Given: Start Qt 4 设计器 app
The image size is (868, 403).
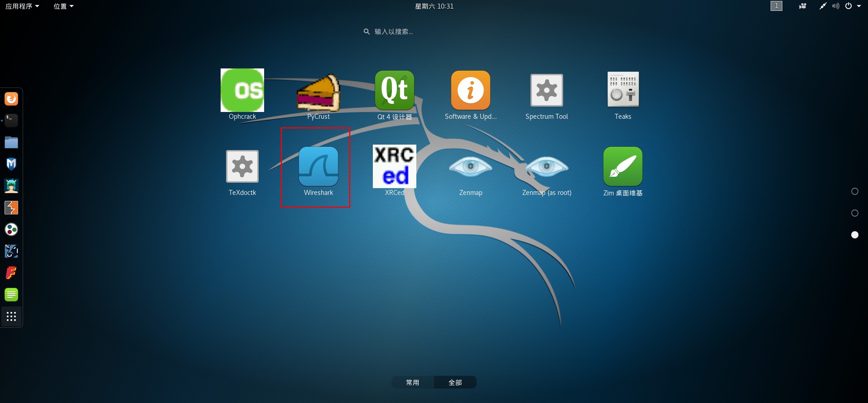Looking at the screenshot, I should tap(395, 90).
